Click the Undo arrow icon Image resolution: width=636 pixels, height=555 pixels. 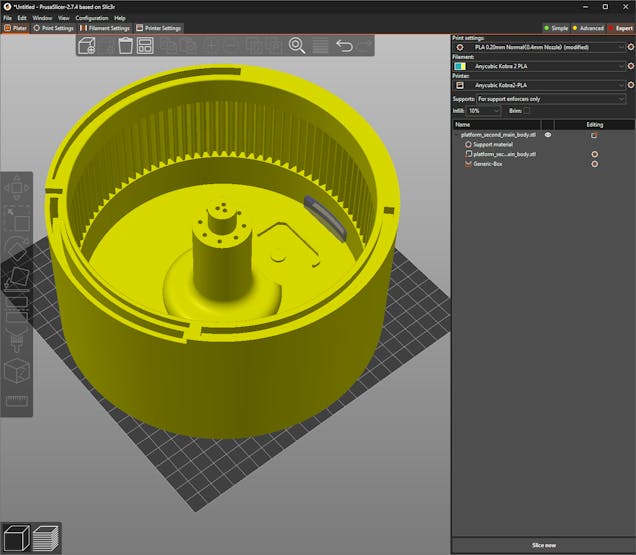[x=344, y=46]
